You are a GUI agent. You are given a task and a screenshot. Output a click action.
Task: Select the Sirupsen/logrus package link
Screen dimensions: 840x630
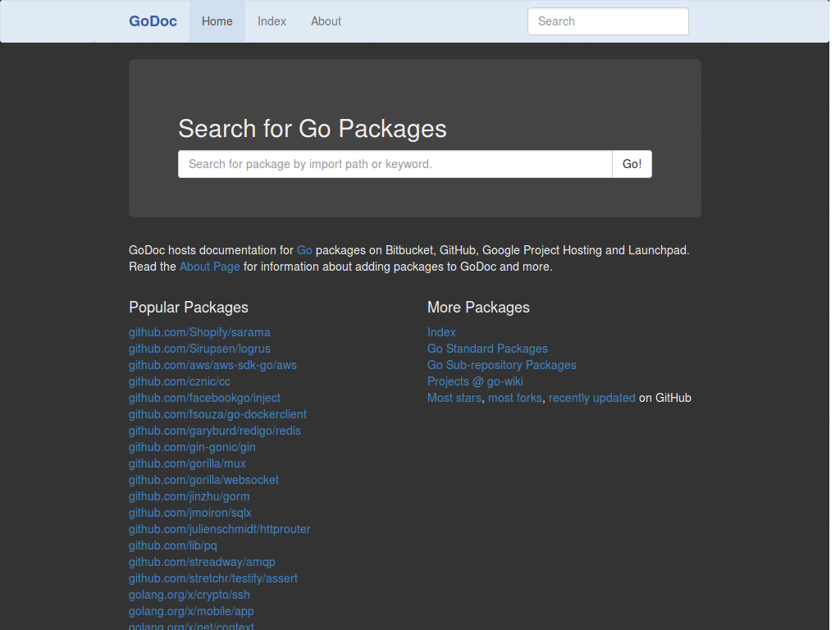(199, 349)
